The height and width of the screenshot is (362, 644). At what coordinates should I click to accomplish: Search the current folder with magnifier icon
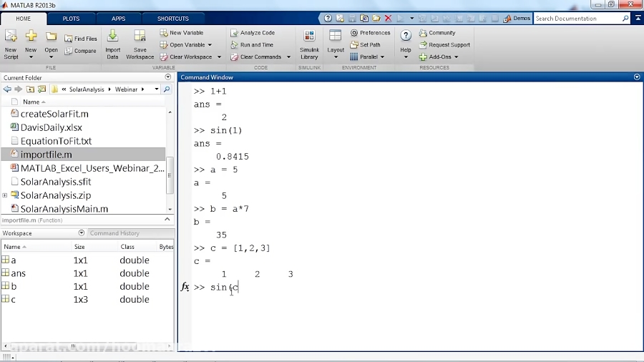pos(167,89)
